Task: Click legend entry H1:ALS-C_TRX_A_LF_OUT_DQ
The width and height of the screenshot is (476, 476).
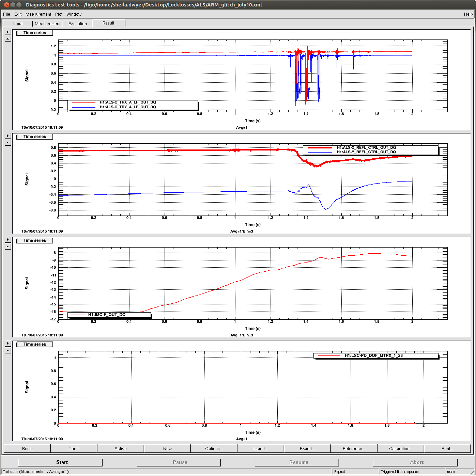Action: (128, 102)
